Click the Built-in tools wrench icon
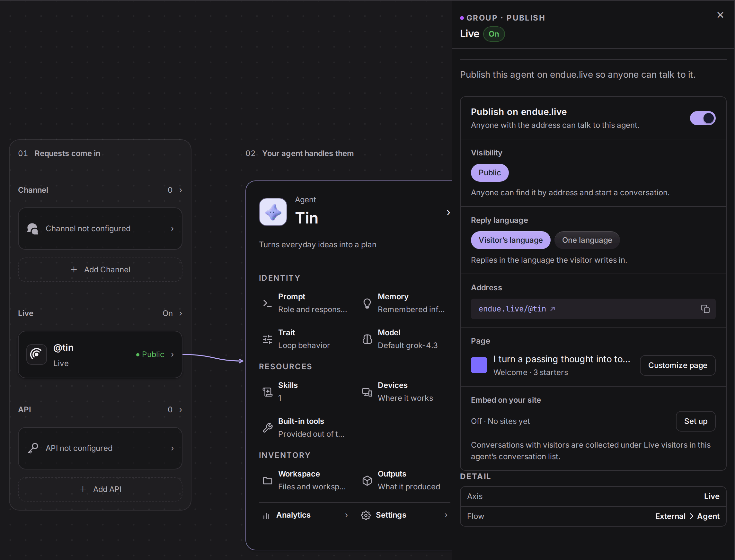The image size is (735, 560). [x=268, y=428]
